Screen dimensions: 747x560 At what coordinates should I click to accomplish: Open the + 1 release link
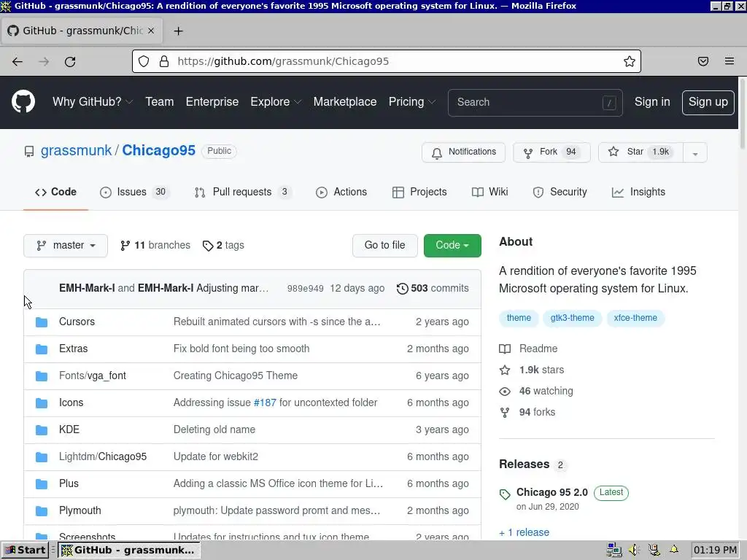tap(524, 532)
